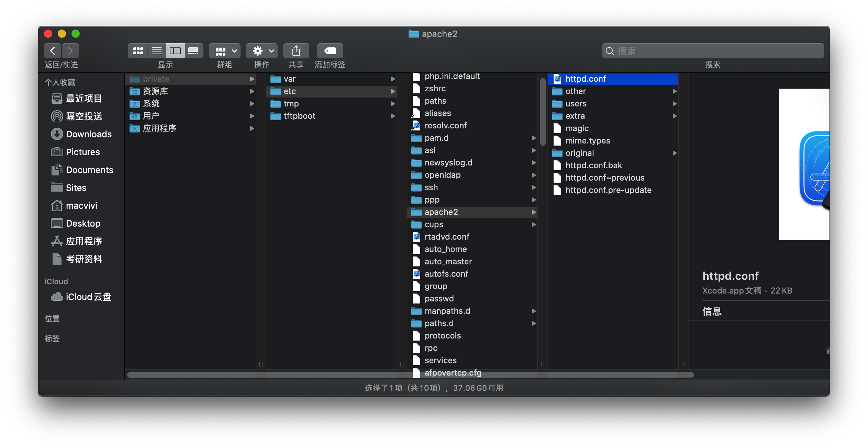868x447 pixels.
Task: Open the group-by dropdown
Action: tap(225, 51)
